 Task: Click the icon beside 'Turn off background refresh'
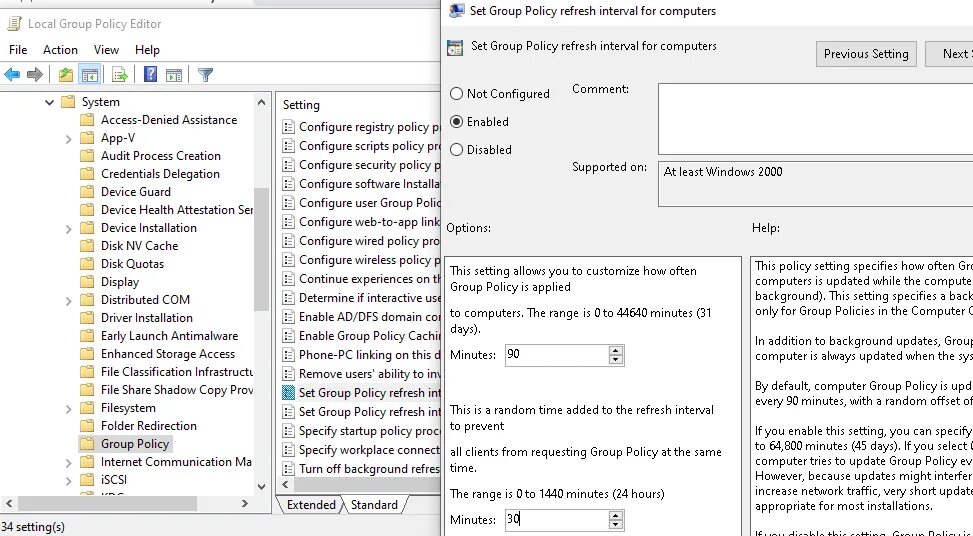(x=288, y=469)
